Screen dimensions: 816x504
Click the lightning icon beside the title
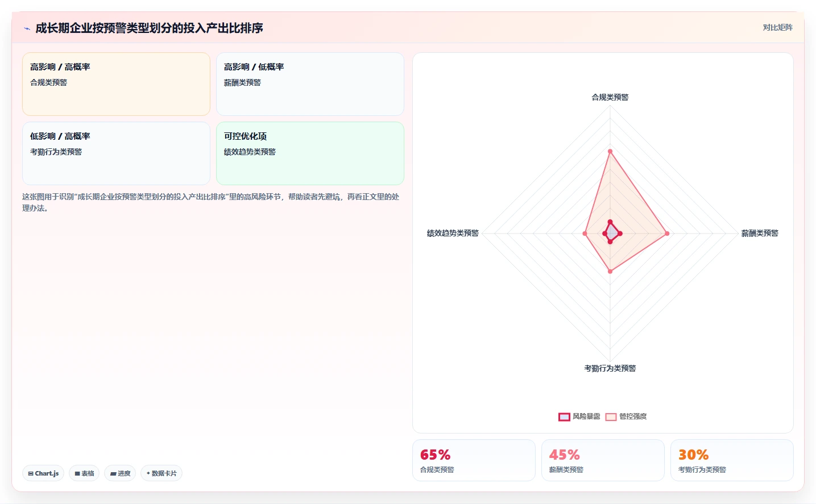pyautogui.click(x=27, y=28)
